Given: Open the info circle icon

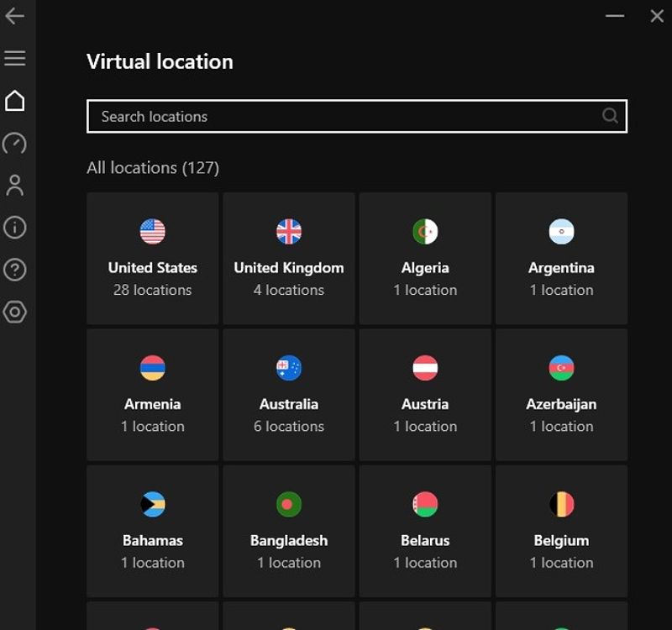Looking at the screenshot, I should pyautogui.click(x=14, y=227).
